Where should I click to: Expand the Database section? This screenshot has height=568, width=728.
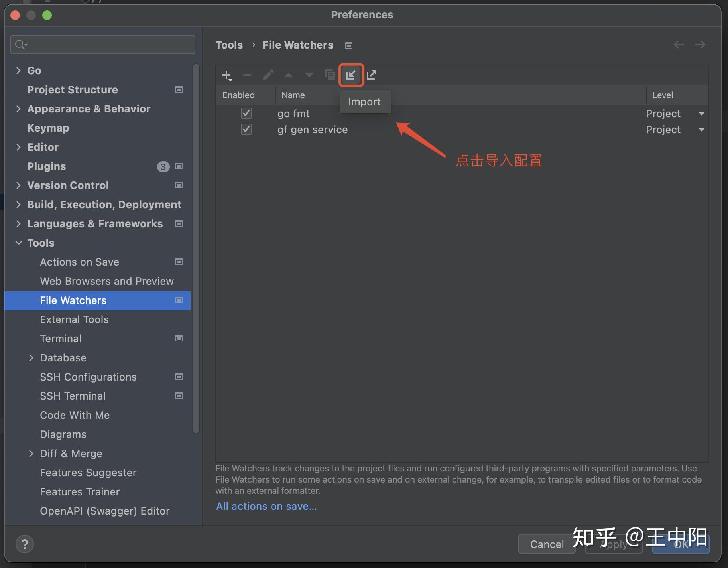(32, 357)
